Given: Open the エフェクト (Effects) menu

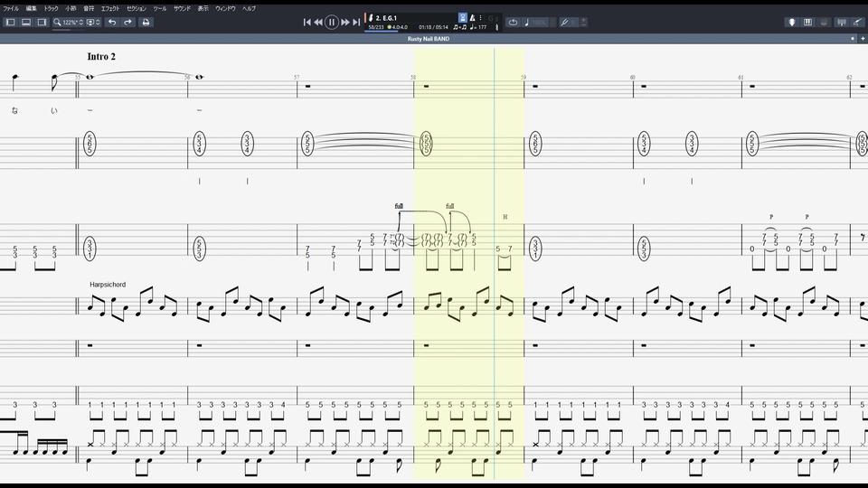Looking at the screenshot, I should coord(110,8).
